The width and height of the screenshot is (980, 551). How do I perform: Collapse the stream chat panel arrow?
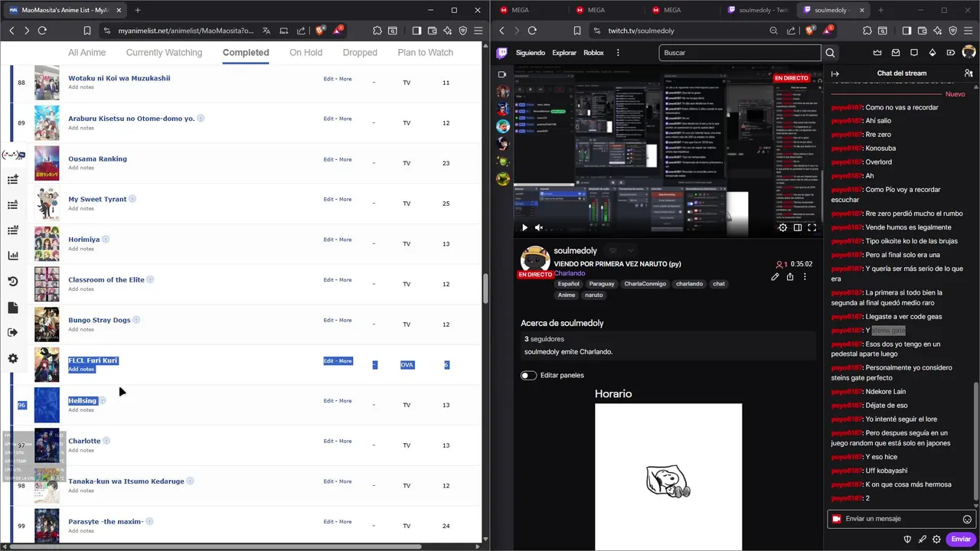[835, 73]
